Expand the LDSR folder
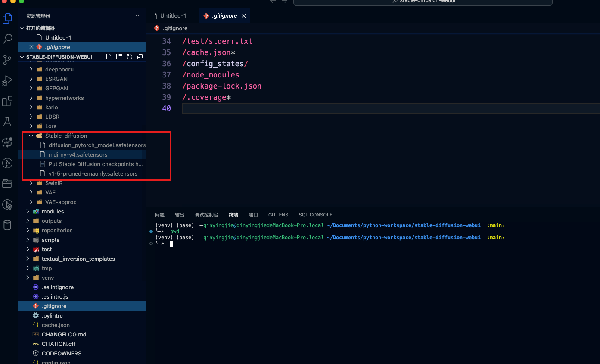Viewport: 600px width, 364px height. (x=31, y=117)
